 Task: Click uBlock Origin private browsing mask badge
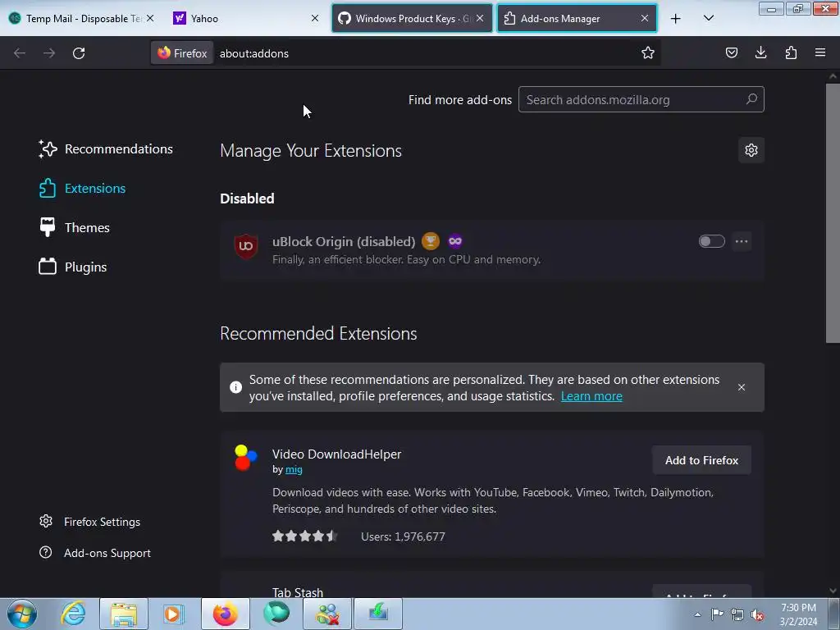point(454,242)
